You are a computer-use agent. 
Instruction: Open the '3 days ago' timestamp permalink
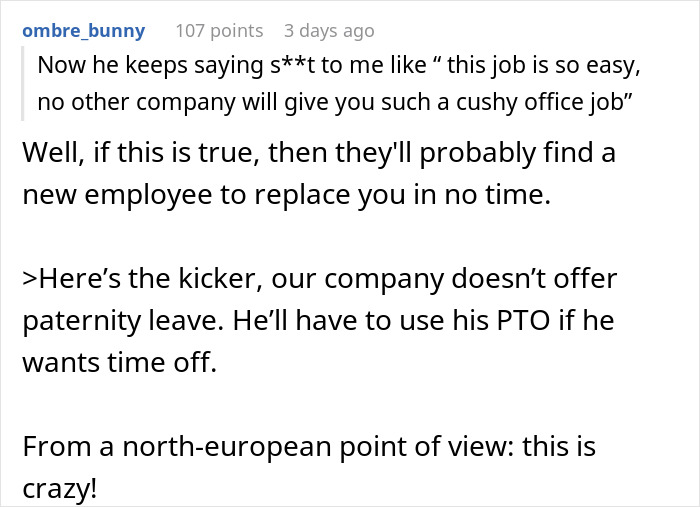pos(328,31)
